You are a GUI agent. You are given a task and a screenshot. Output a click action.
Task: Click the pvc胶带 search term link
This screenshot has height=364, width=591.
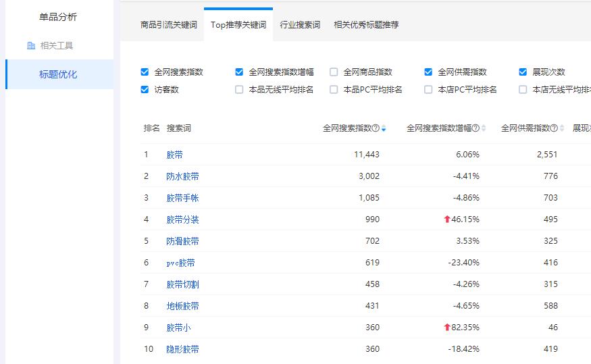click(180, 263)
